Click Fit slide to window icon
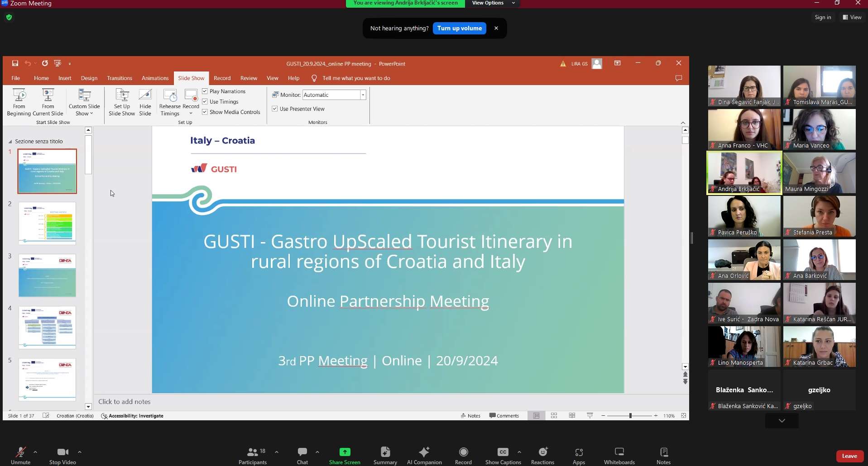Screen dimensions: 868x466 (x=683, y=415)
